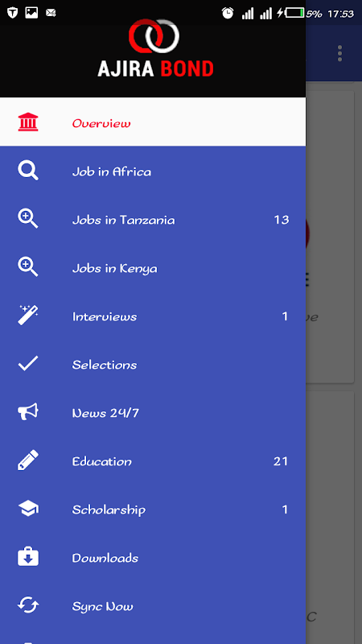Open the three-dot overflow menu
Image resolution: width=362 pixels, height=644 pixels.
[339, 54]
